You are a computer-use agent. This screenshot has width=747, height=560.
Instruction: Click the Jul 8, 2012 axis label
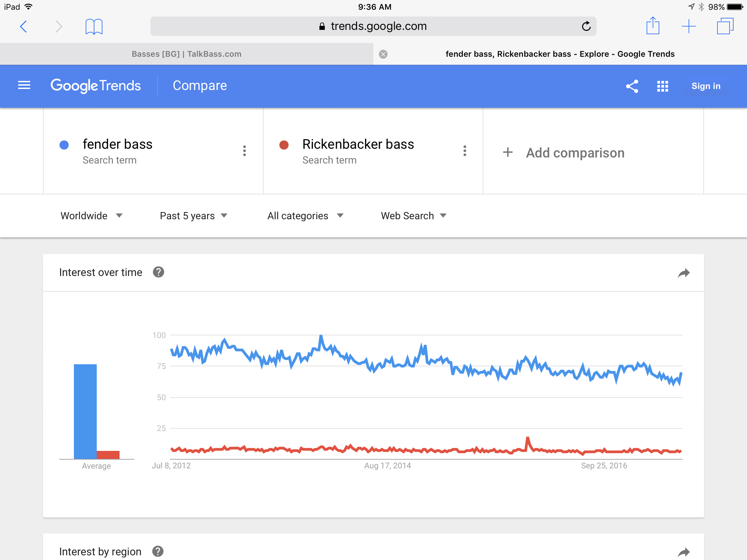pos(171,465)
